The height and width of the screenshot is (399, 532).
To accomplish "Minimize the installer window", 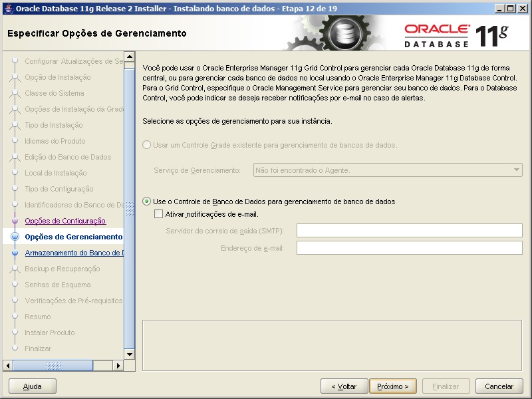I will point(499,9).
